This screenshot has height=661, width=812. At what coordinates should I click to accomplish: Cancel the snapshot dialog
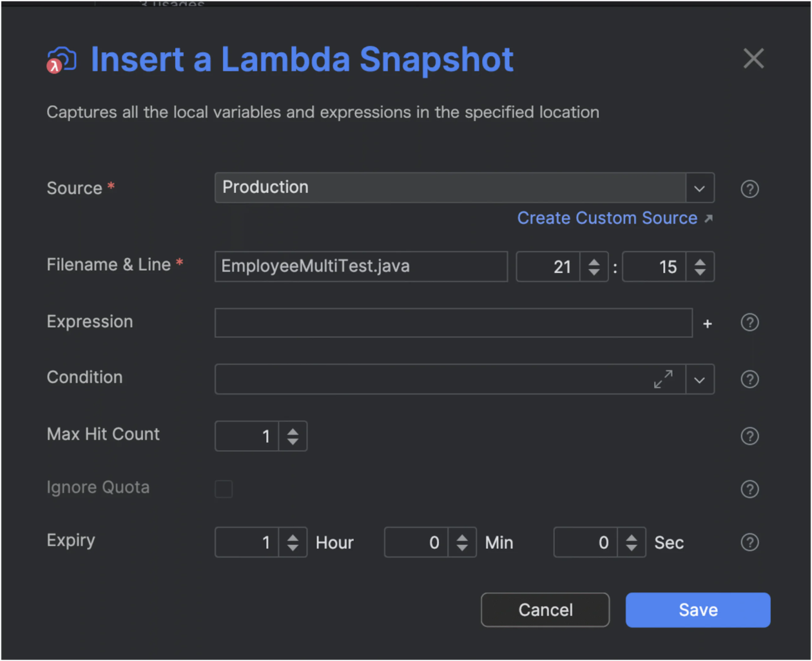tap(545, 610)
